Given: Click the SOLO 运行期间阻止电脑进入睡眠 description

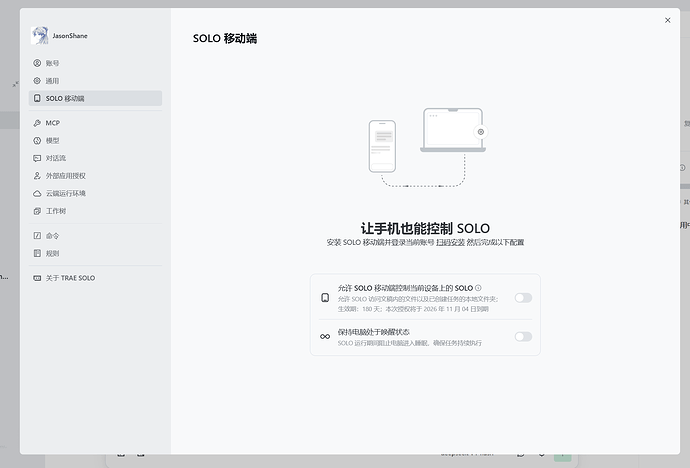Looking at the screenshot, I should 410,343.
